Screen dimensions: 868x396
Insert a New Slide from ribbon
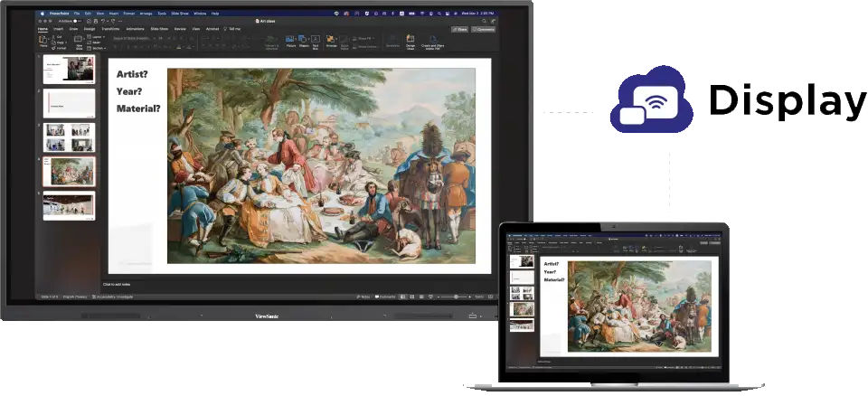(80, 41)
